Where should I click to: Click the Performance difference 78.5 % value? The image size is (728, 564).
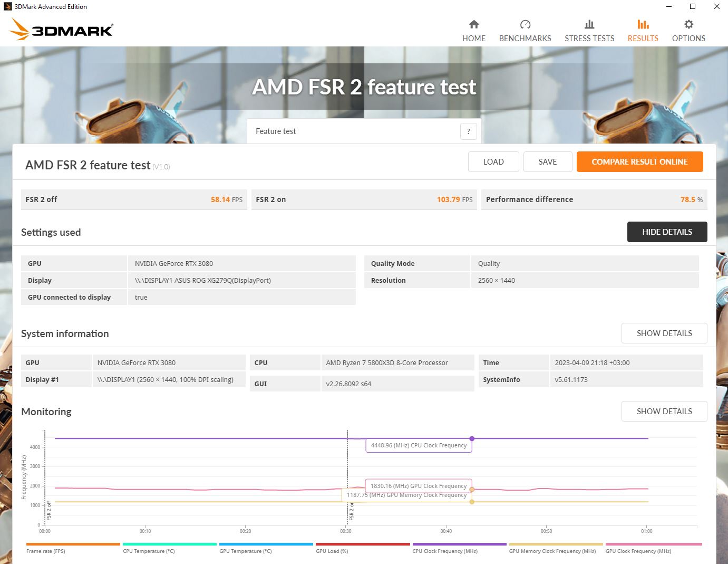692,199
